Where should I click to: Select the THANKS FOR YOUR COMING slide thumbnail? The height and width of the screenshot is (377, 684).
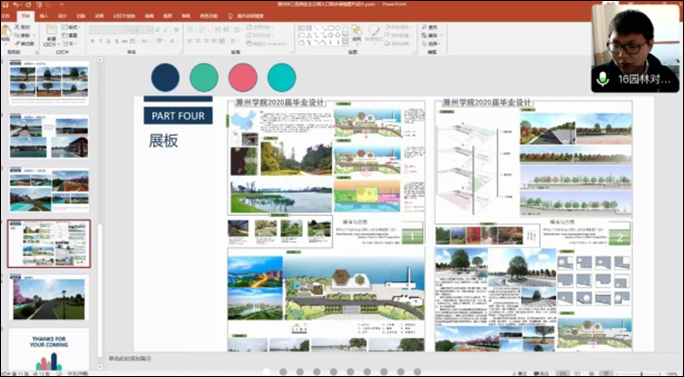[49, 349]
